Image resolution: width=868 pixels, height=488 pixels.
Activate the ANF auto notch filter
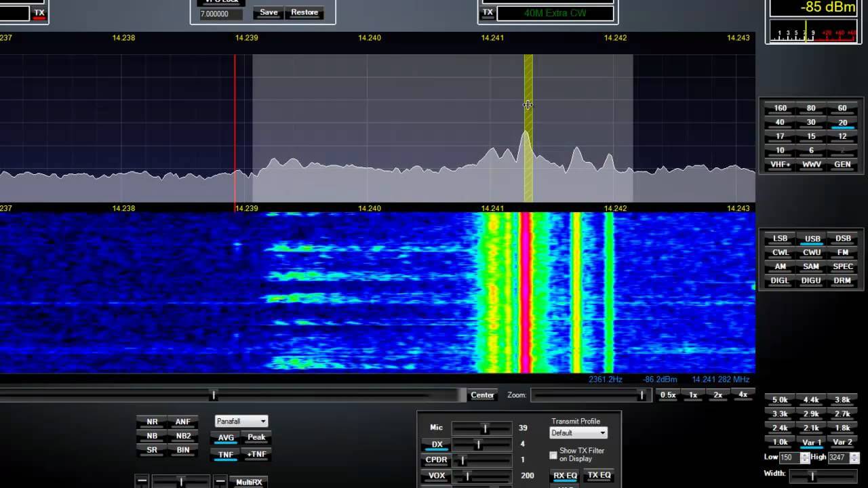pyautogui.click(x=183, y=421)
